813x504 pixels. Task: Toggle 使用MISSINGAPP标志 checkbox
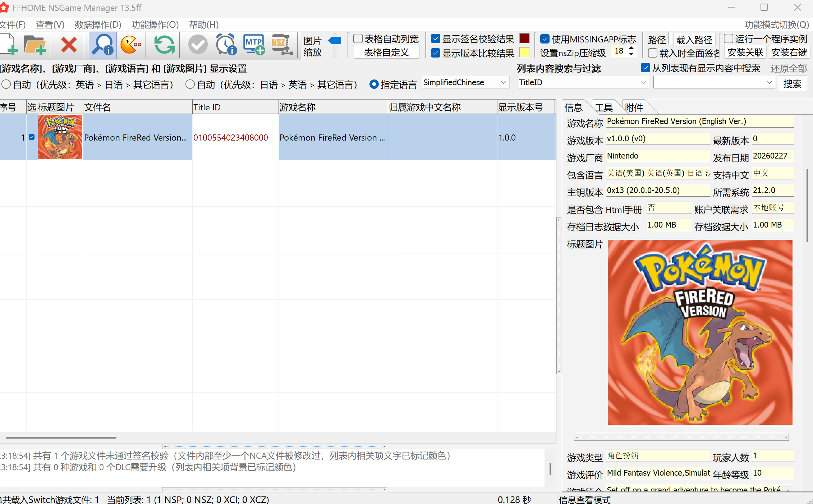[545, 38]
